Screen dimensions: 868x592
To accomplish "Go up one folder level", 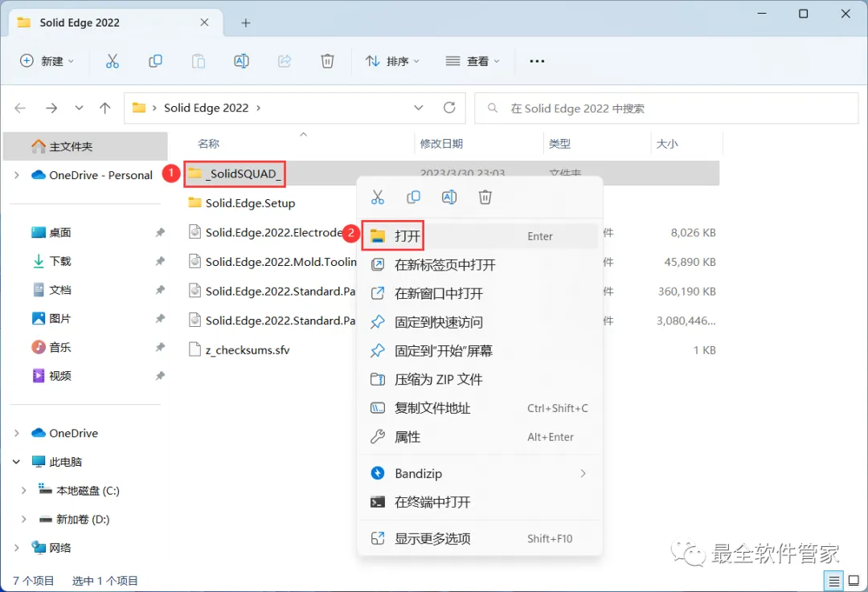I will (x=105, y=108).
